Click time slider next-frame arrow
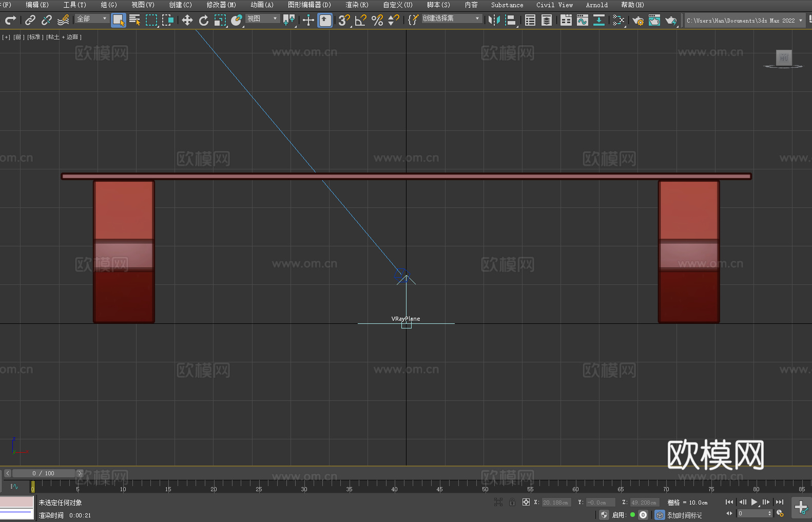812x522 pixels. click(80, 473)
